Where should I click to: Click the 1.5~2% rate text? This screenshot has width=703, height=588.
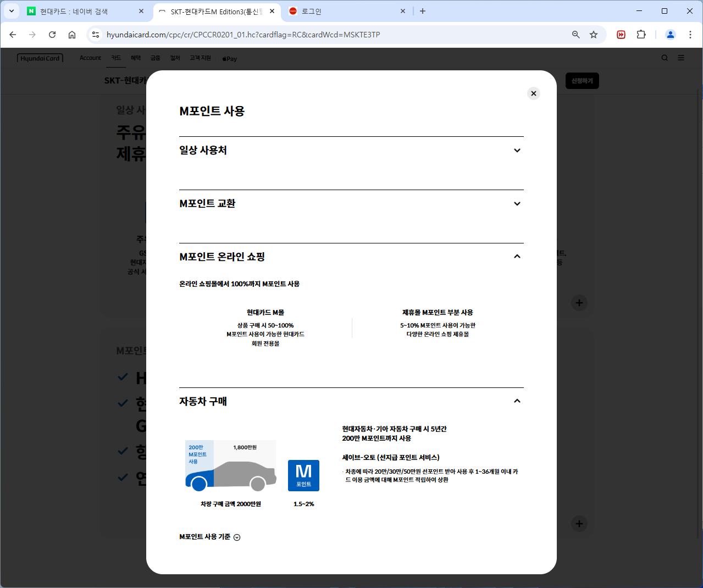click(303, 504)
